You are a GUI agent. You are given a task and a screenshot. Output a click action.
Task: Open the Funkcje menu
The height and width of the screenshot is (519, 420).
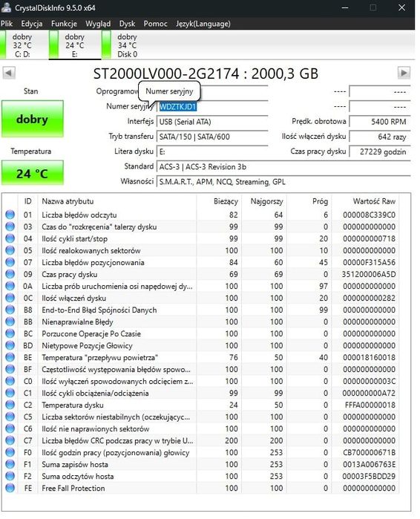(x=64, y=24)
